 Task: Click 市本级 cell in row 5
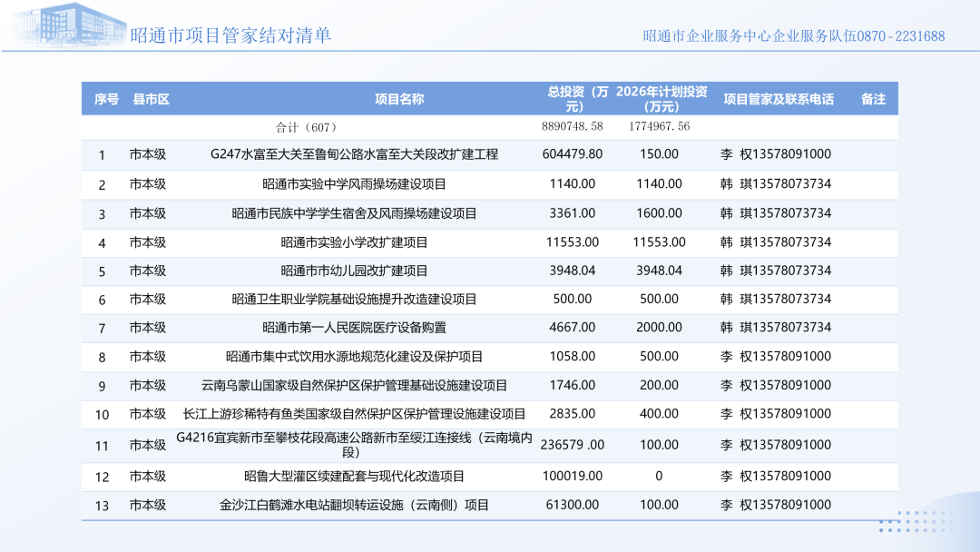148,271
